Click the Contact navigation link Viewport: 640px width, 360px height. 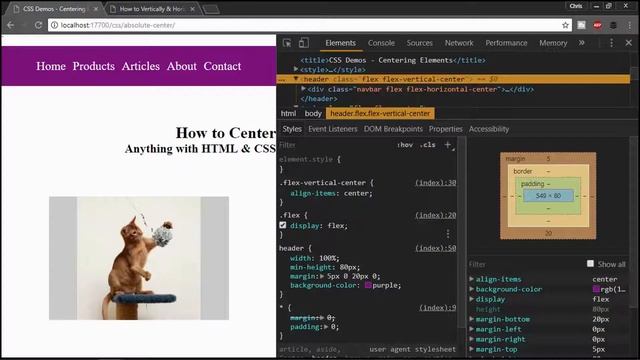222,66
